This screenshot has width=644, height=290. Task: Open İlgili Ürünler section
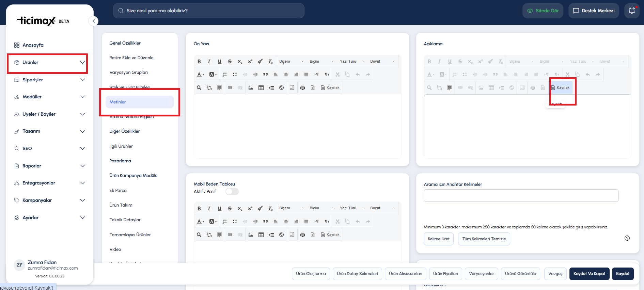click(x=121, y=146)
